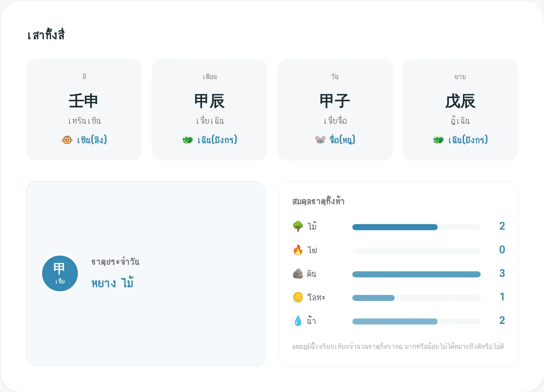This screenshot has height=392, width=544.
Task: Select the 甲子 day pillar characters
Action: (335, 101)
